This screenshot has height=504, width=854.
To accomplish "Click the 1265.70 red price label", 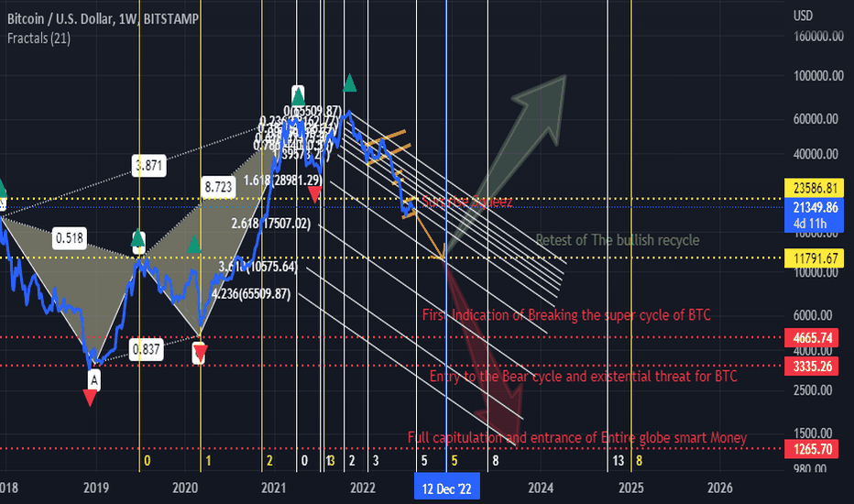I will tap(812, 449).
